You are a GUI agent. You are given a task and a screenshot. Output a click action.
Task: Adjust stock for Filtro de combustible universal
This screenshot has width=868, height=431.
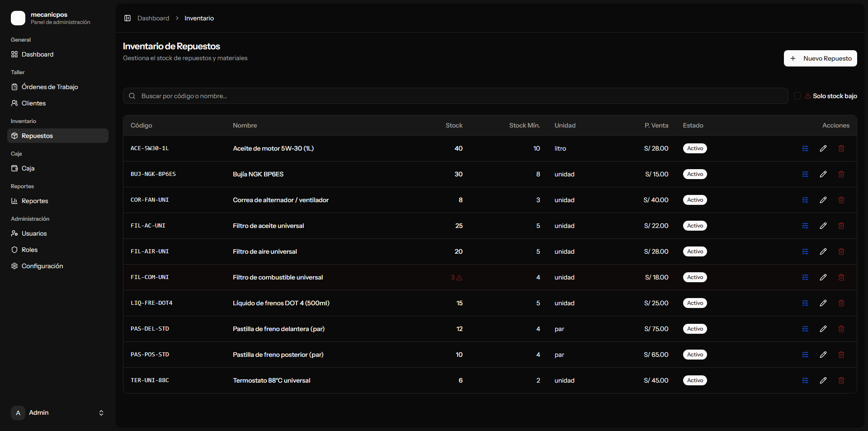(x=805, y=277)
